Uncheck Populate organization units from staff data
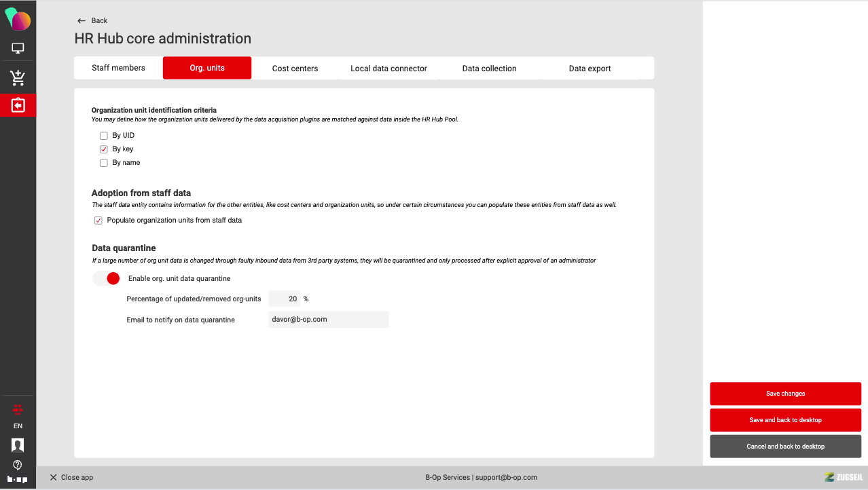Image resolution: width=868 pixels, height=490 pixels. pyautogui.click(x=98, y=221)
